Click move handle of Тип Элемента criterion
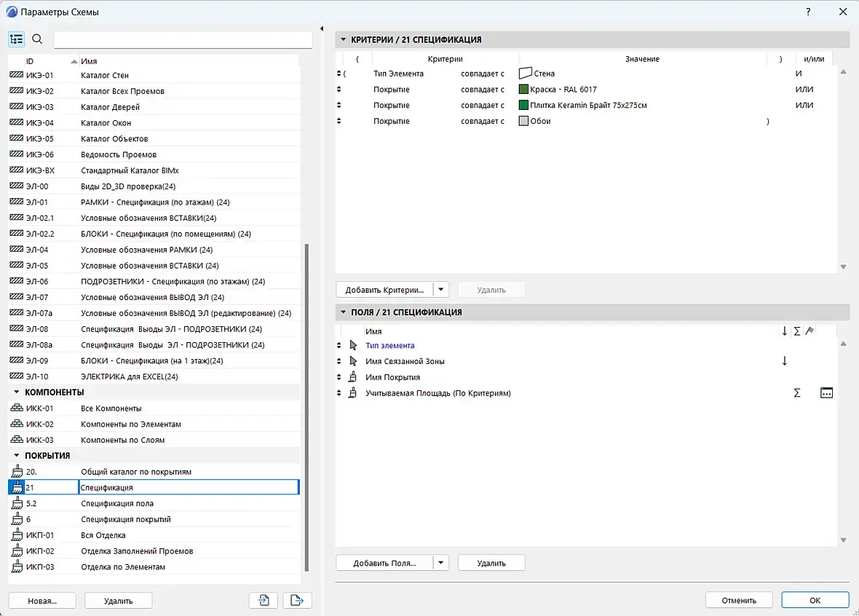 tap(339, 74)
